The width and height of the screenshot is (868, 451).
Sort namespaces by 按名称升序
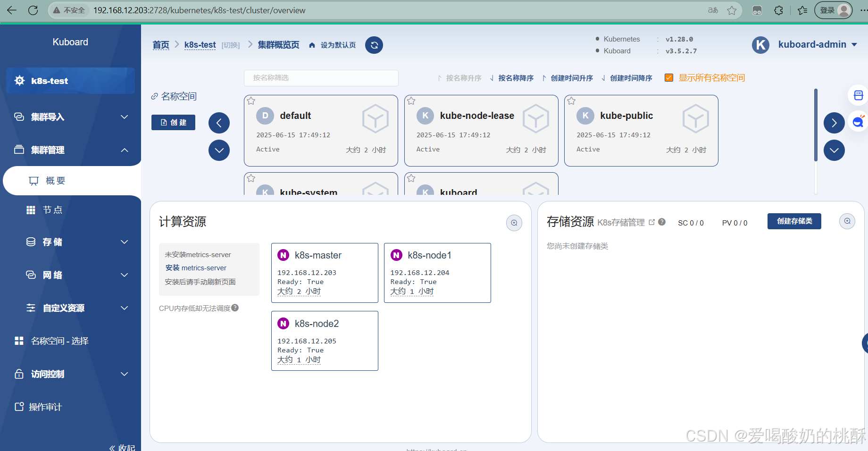click(x=459, y=78)
